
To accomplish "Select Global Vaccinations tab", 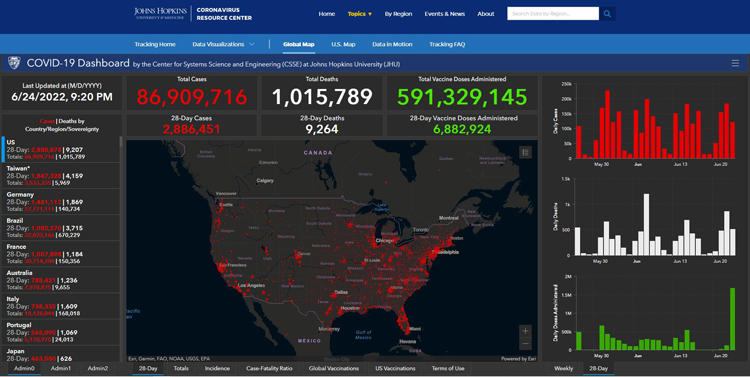I will 334,368.
